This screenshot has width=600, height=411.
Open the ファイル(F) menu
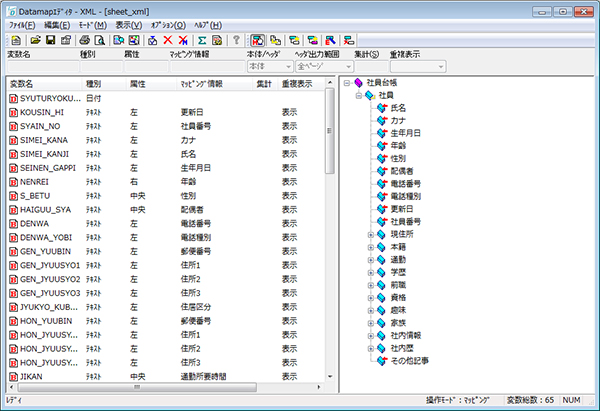pyautogui.click(x=22, y=23)
